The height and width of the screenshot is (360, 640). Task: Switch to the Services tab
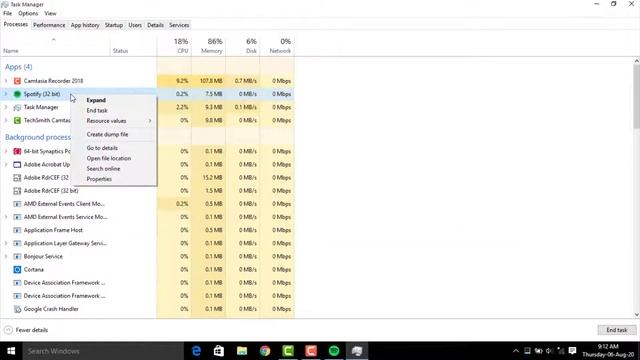click(x=179, y=25)
